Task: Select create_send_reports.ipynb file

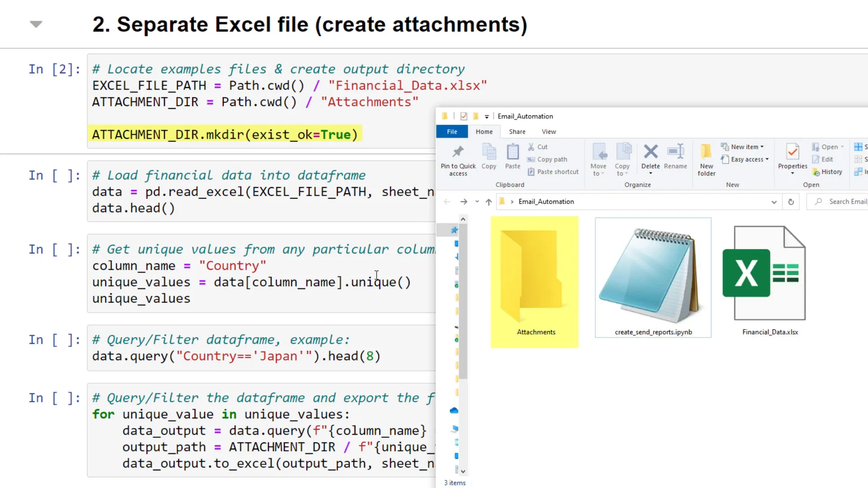Action: click(653, 277)
